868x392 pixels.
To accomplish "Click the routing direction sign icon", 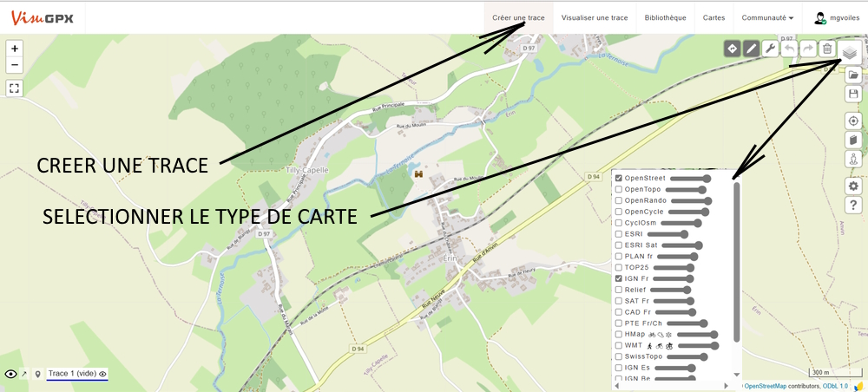I will (x=732, y=49).
